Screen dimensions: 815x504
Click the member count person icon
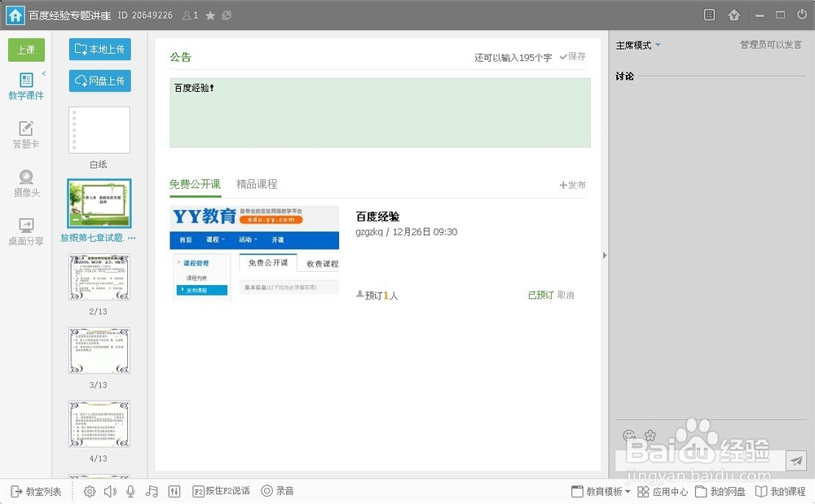187,15
